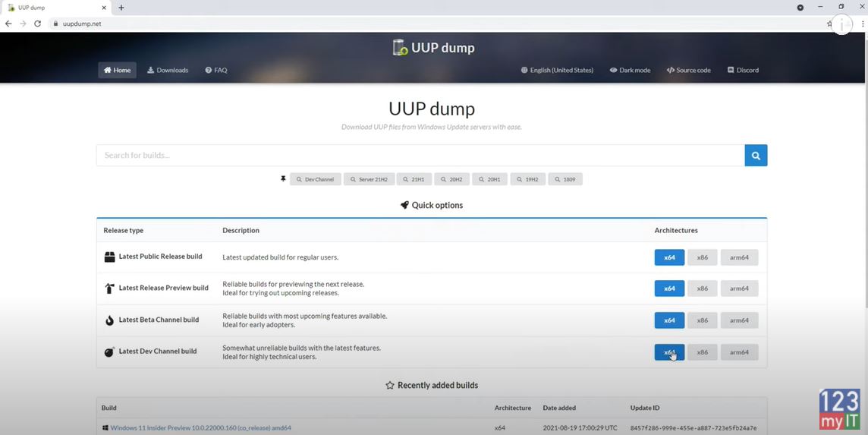
Task: Click the flame icon beside Latest Beta Channel
Action: [109, 320]
